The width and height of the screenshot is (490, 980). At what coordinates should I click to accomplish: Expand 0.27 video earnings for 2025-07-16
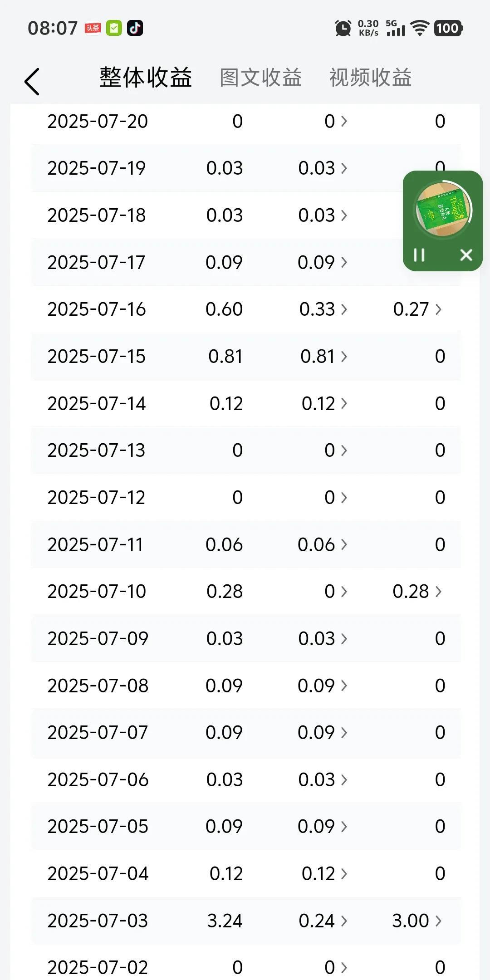point(417,309)
